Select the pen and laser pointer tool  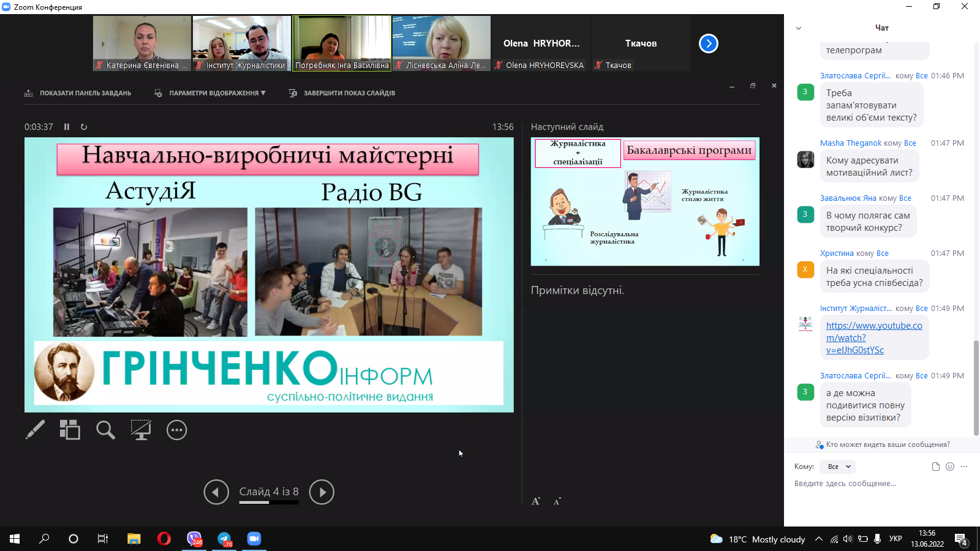[x=35, y=430]
